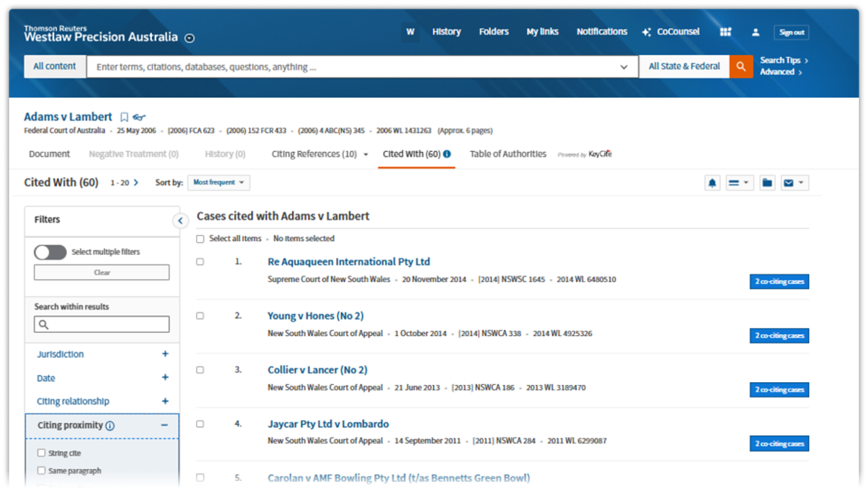This screenshot has width=868, height=488.
Task: Click the save to folder icon
Action: tap(767, 183)
